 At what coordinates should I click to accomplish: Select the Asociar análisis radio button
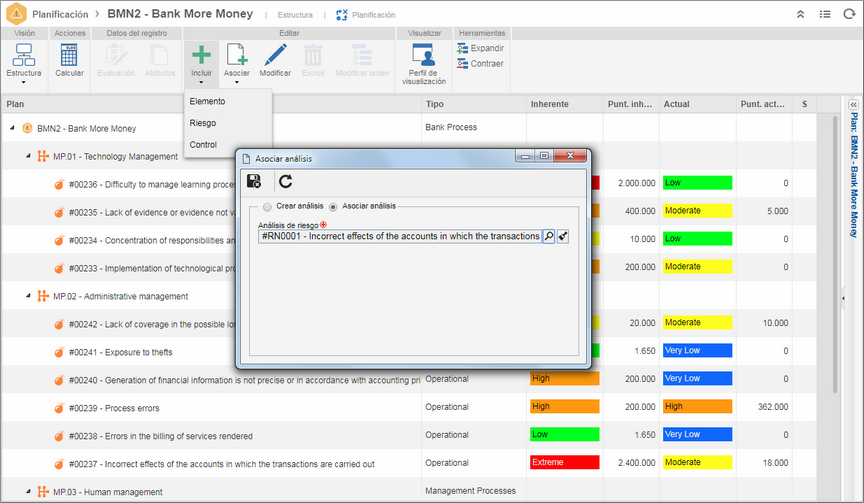coord(333,207)
